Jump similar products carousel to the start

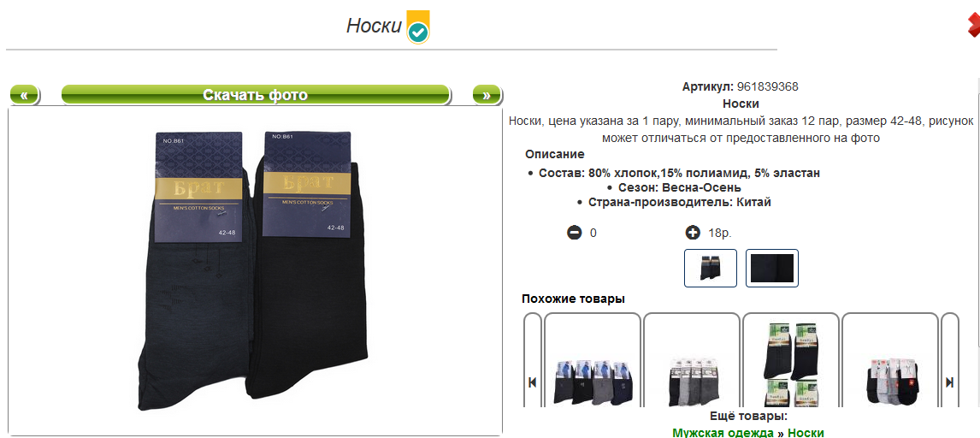coord(533,382)
